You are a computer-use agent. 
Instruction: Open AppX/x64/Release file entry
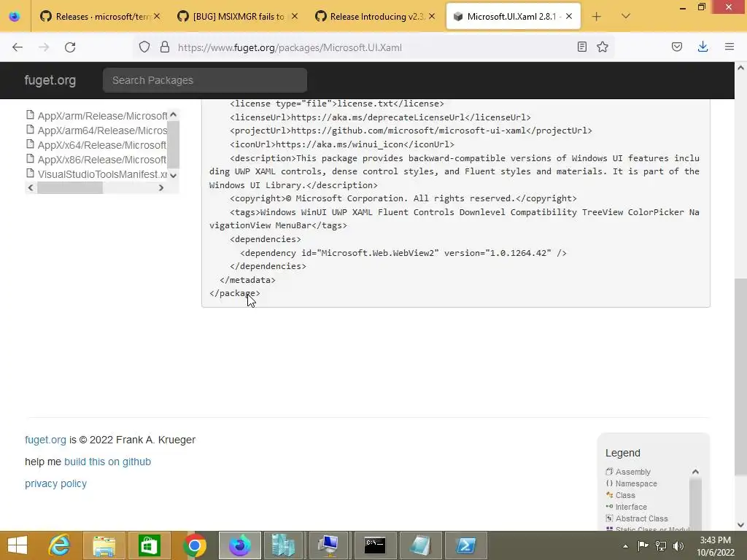point(102,145)
